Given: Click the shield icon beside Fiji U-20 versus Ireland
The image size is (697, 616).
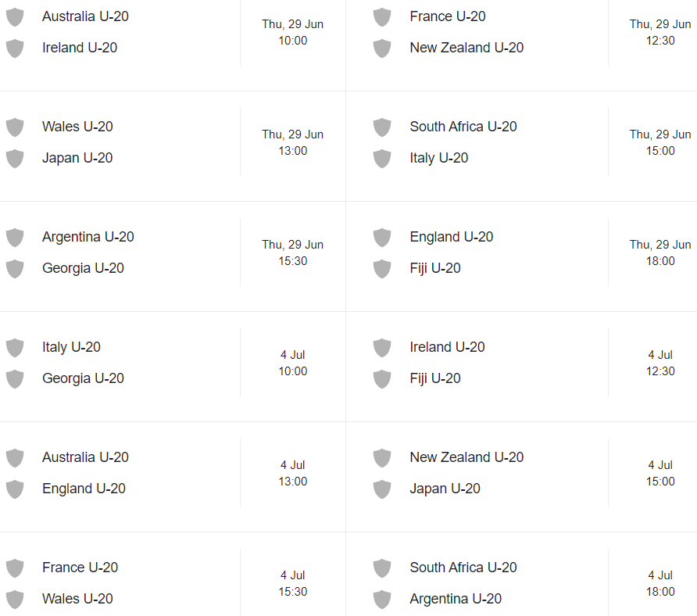Looking at the screenshot, I should tap(382, 379).
